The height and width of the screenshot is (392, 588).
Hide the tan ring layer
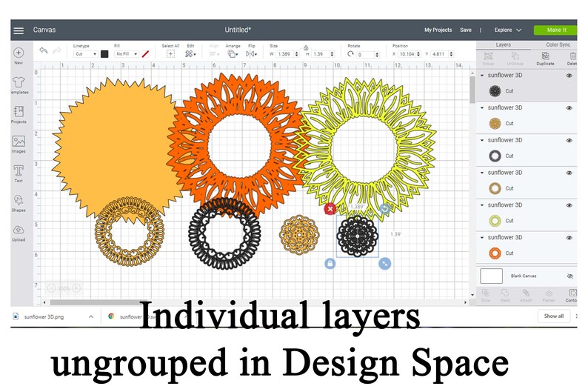(x=569, y=173)
